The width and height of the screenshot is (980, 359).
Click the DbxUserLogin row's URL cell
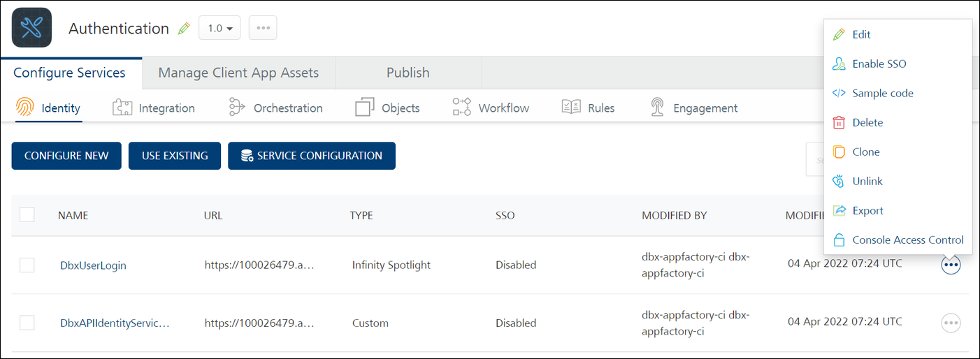click(x=259, y=265)
